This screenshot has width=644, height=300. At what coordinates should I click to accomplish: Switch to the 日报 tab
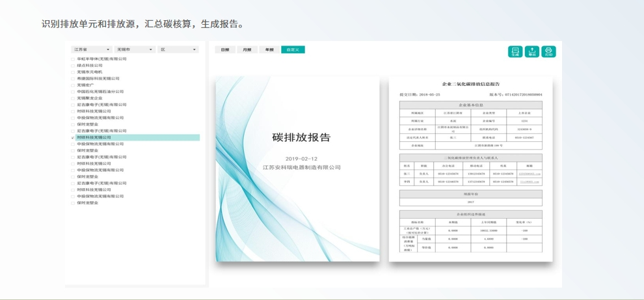click(225, 49)
